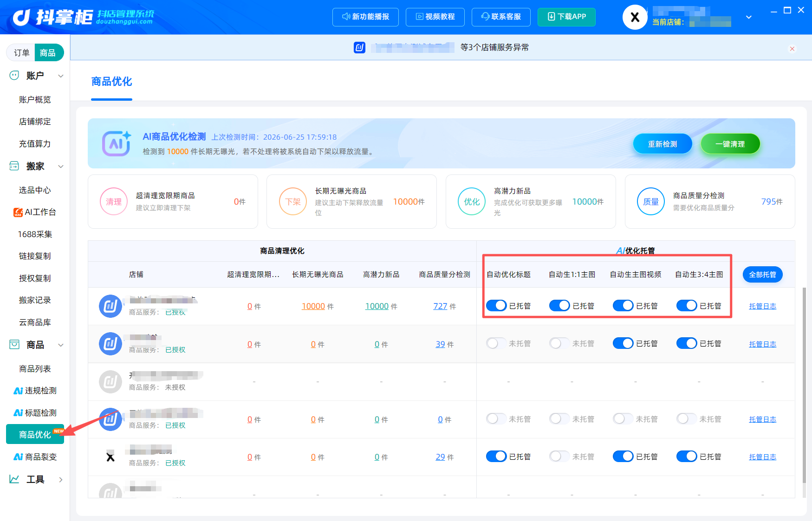Toggle 自动生1:1主图 in the 727 件 row
This screenshot has height=521, width=812.
click(x=559, y=305)
